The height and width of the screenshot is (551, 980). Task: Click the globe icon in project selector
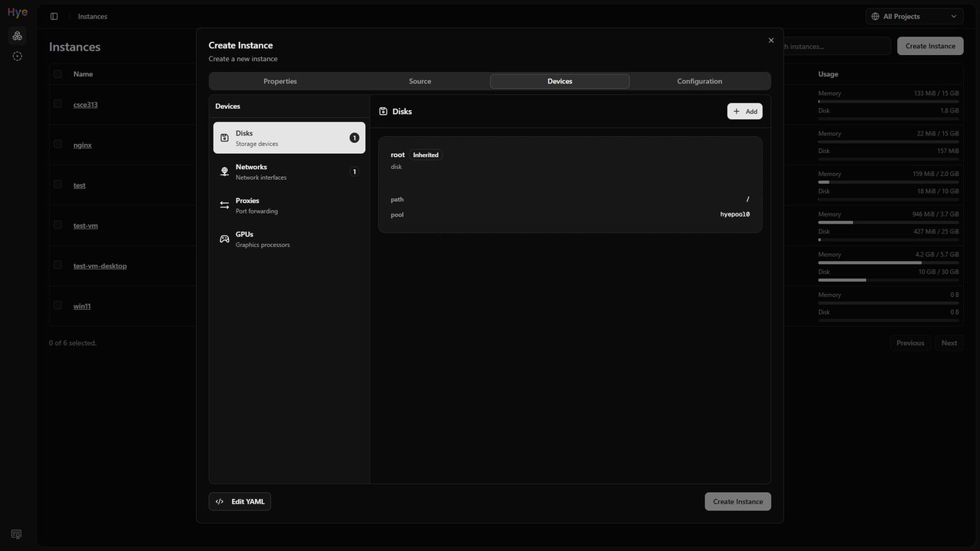[x=875, y=16]
